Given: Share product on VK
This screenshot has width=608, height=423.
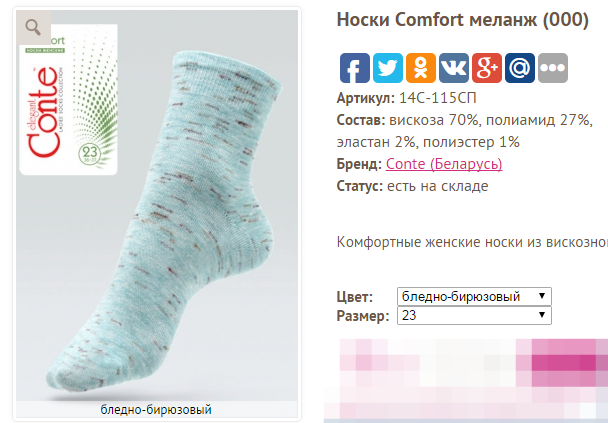Looking at the screenshot, I should (x=454, y=68).
